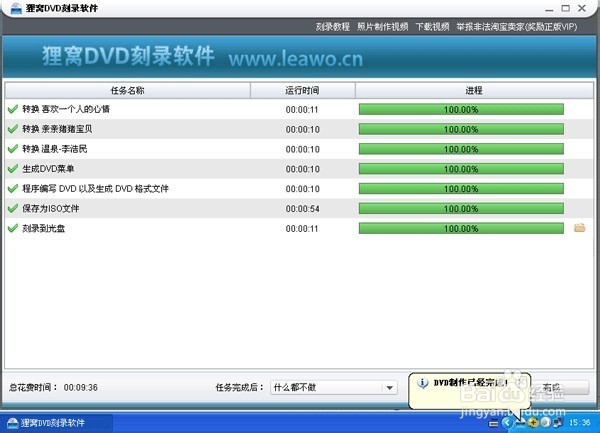Screen dimensions: 600x433
Task: Click the checkmark icon for 转换 亲亲猪猪宝贝
Action: pos(13,129)
